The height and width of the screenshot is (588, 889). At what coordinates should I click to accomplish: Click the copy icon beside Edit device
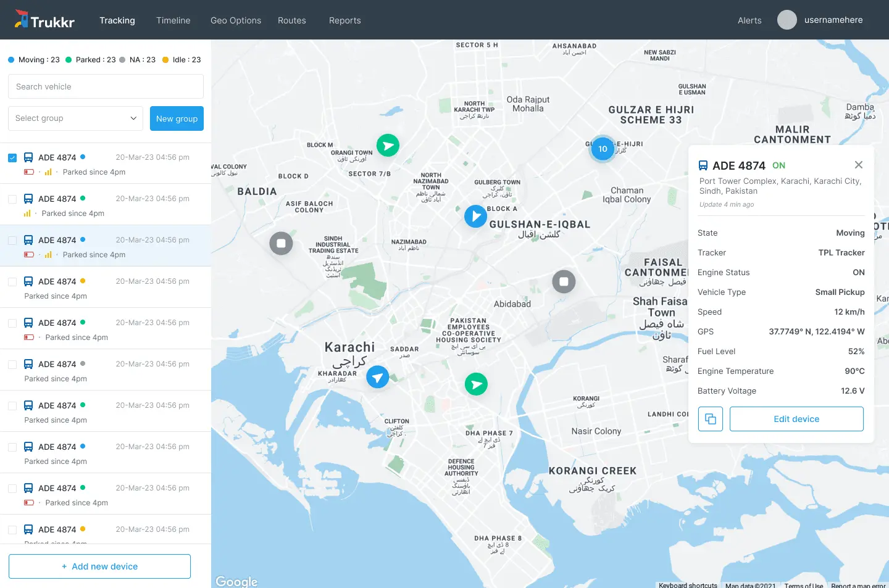point(711,419)
